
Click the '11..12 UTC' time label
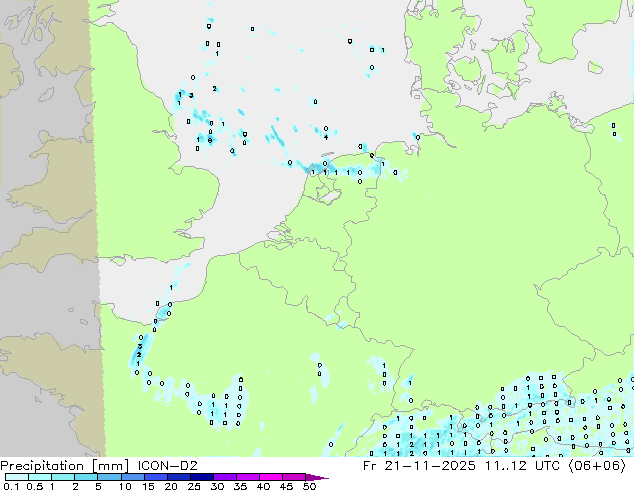(522, 466)
